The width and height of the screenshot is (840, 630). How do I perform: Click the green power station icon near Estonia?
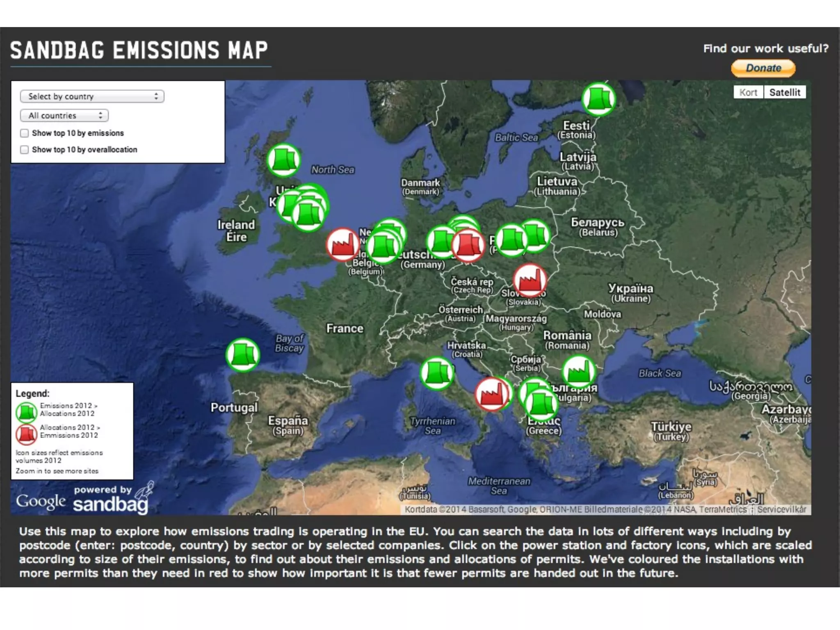point(598,99)
